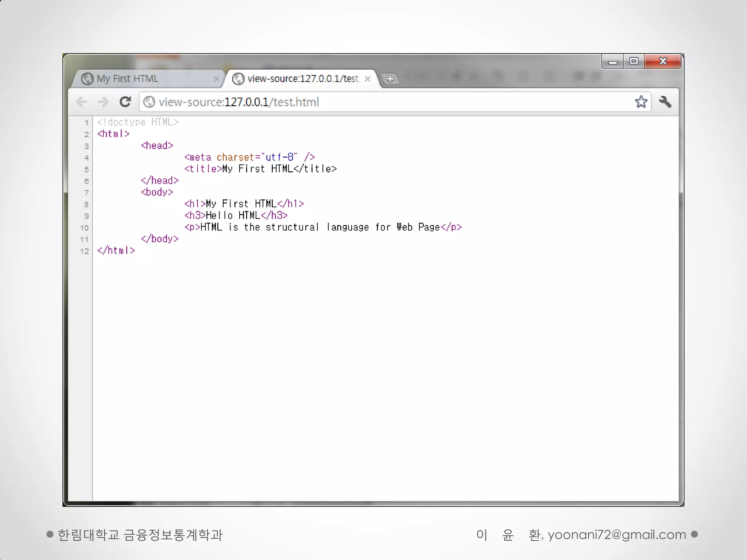Reload the view-source page

[x=125, y=102]
